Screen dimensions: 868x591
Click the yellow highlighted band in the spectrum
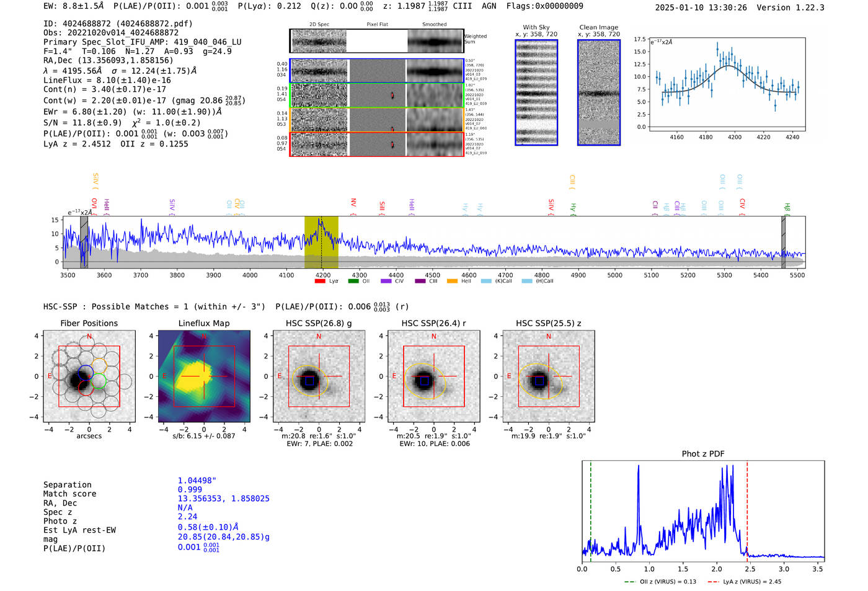321,242
